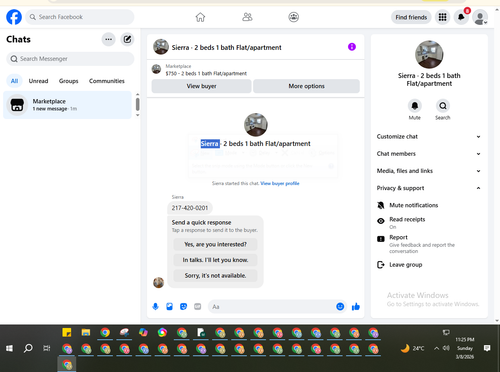Open the Windows notification center

click(x=487, y=348)
